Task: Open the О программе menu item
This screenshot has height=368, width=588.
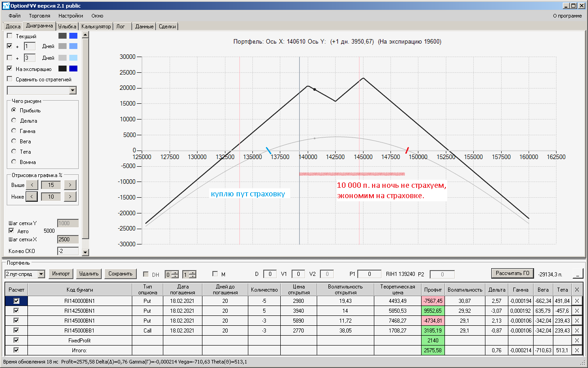Action: click(x=567, y=16)
